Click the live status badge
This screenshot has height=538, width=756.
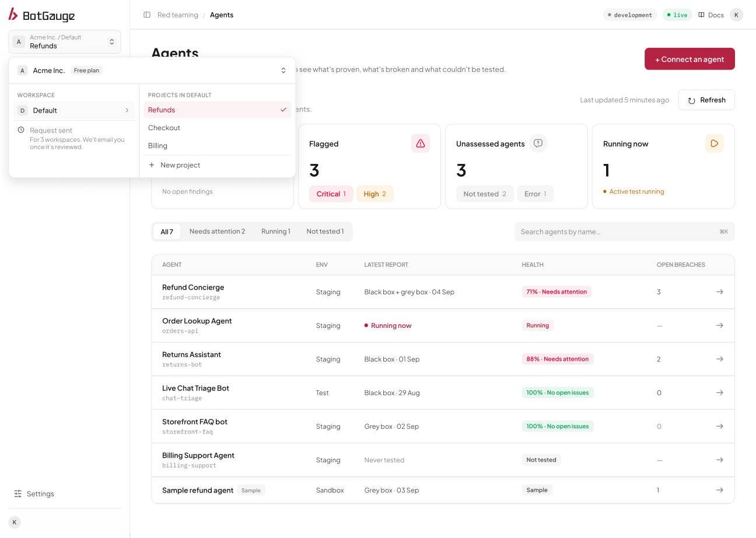click(677, 15)
